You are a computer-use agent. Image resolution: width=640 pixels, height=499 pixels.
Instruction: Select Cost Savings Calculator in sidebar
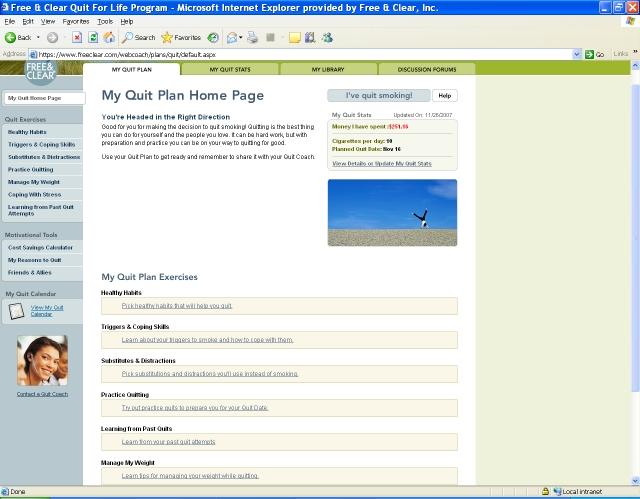click(40, 247)
